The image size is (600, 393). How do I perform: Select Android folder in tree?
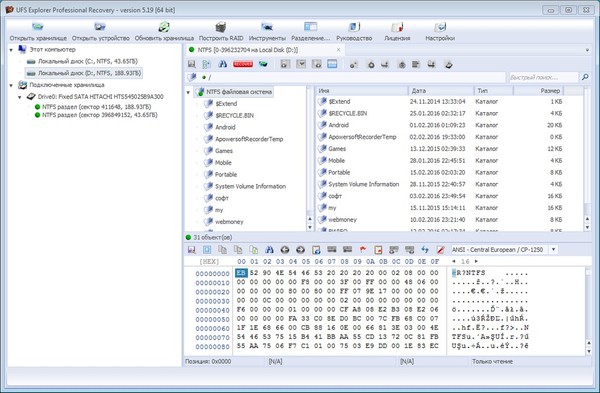[225, 127]
